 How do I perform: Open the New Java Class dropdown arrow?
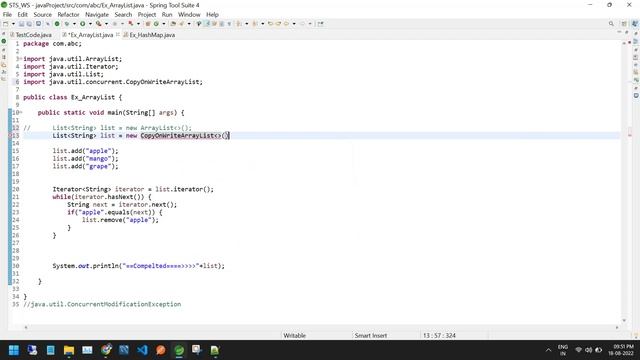(164, 24)
